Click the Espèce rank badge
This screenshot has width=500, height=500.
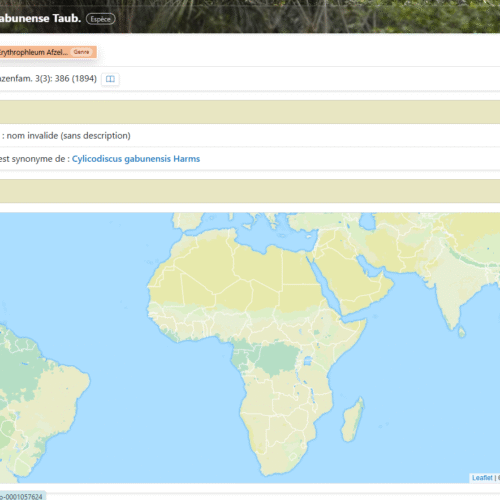pyautogui.click(x=101, y=19)
